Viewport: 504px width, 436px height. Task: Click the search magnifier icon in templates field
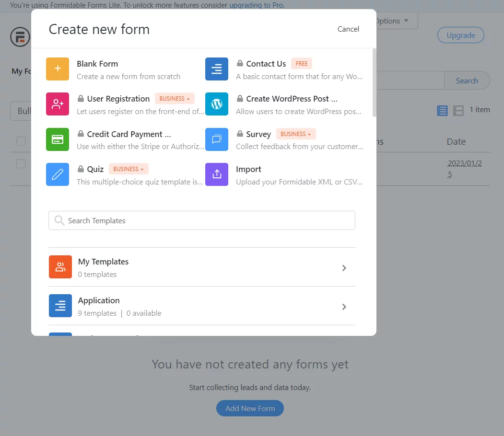coord(59,220)
